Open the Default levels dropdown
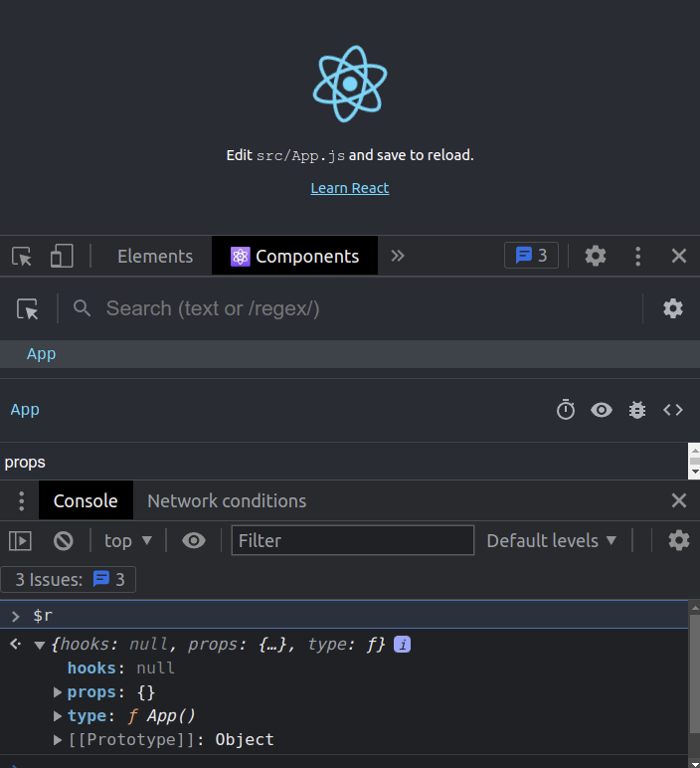The width and height of the screenshot is (700, 768). (x=551, y=541)
